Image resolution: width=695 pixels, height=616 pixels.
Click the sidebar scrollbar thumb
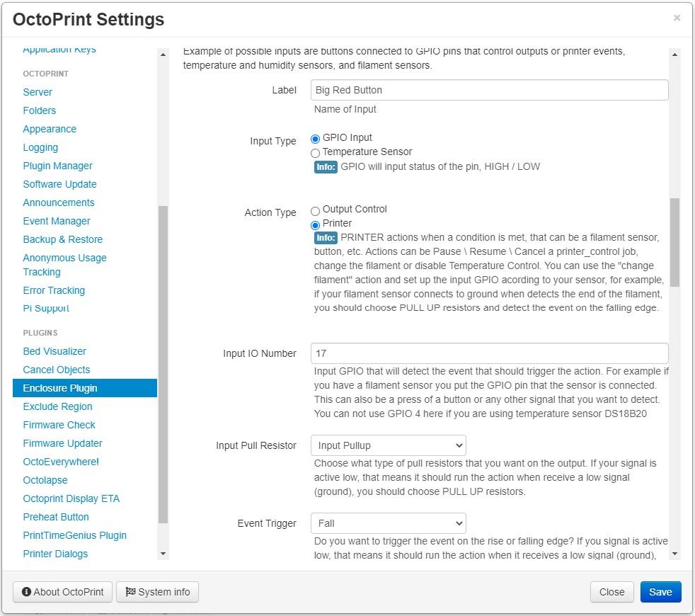[x=163, y=365]
